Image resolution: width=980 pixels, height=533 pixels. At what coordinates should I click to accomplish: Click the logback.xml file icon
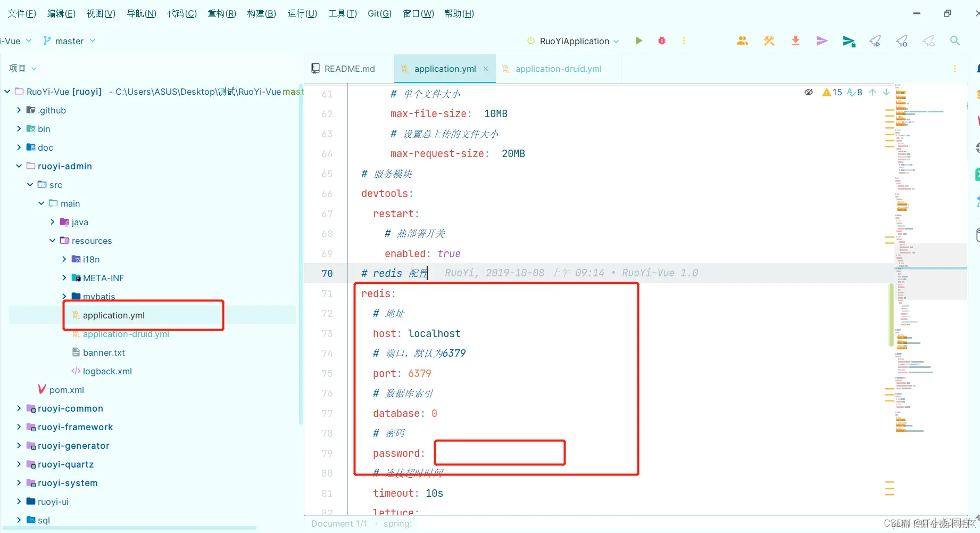(76, 371)
